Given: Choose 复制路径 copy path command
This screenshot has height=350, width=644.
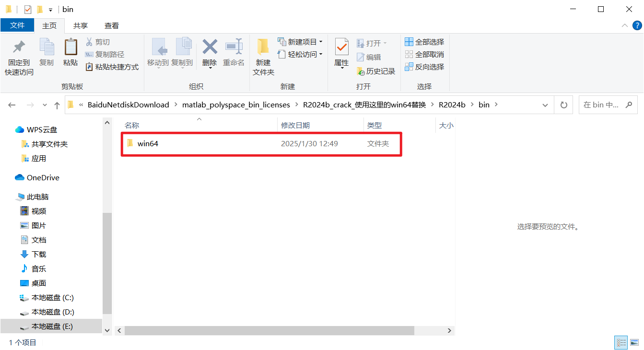Looking at the screenshot, I should coord(105,55).
